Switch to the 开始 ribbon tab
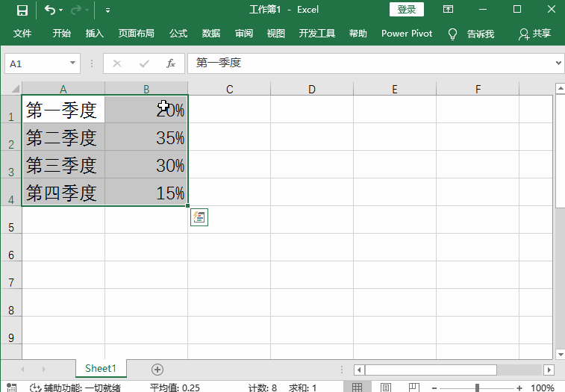The height and width of the screenshot is (392, 565). coord(62,34)
